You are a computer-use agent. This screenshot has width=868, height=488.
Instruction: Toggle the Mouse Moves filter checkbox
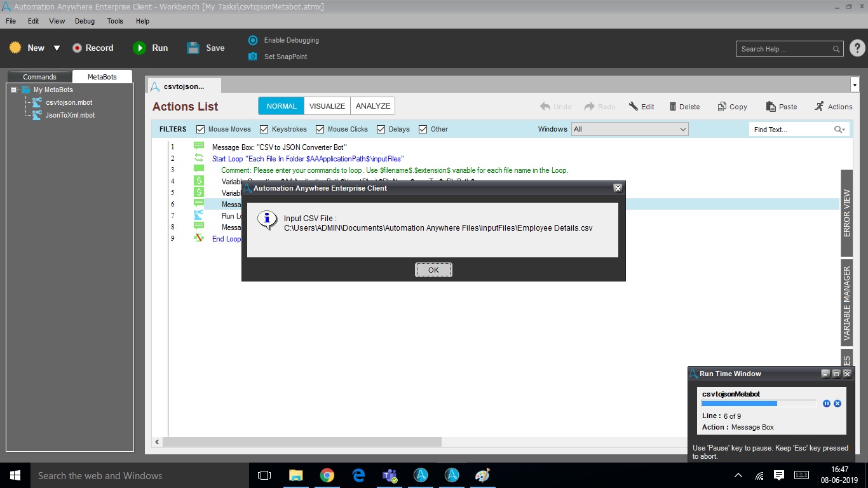(201, 129)
